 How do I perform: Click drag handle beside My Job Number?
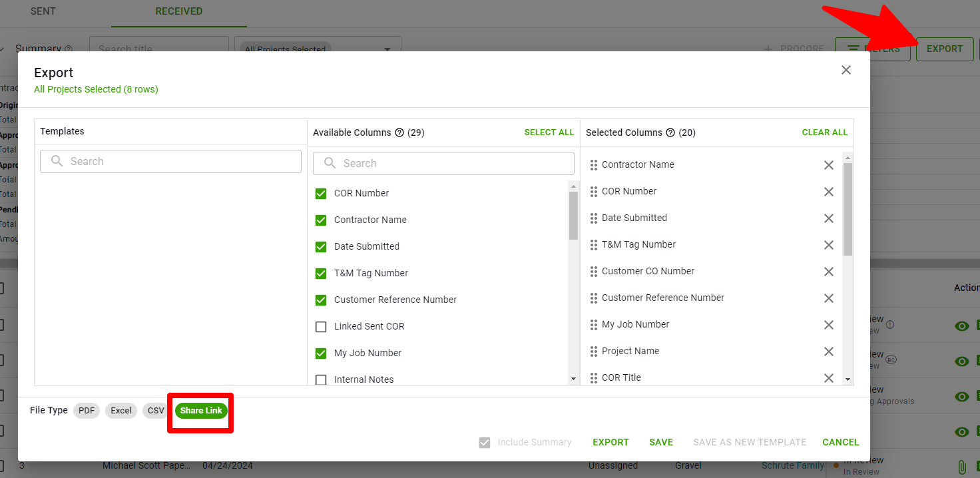[x=593, y=325]
